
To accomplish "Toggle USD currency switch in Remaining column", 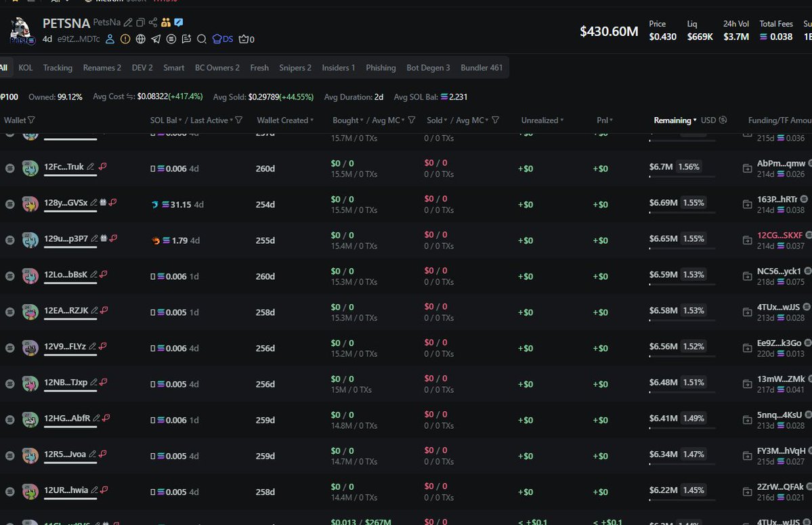I will [723, 120].
